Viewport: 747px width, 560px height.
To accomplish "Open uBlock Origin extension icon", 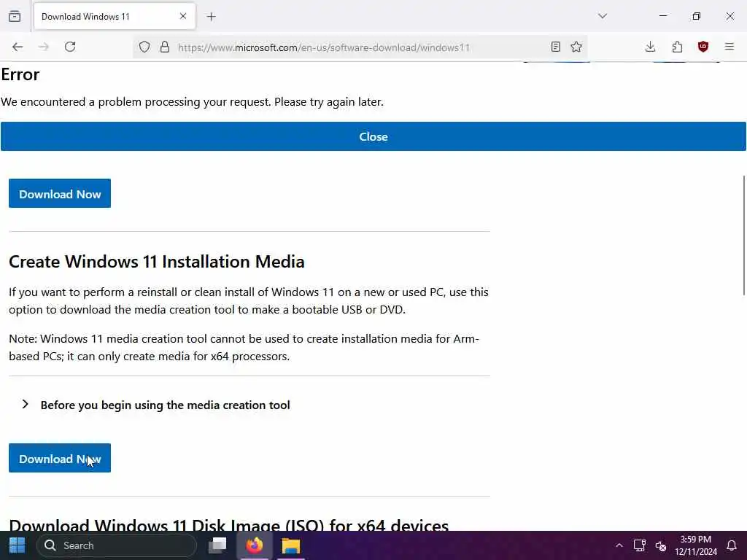I will [703, 47].
